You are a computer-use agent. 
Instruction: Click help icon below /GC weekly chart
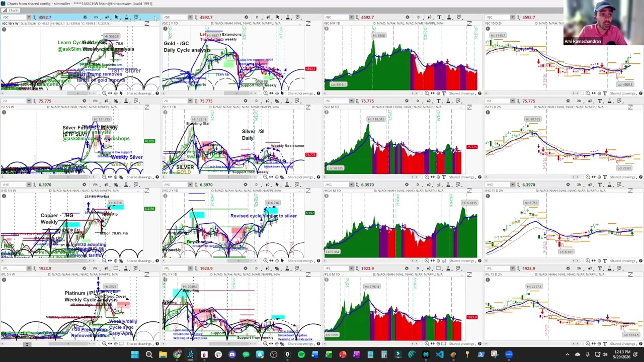click(x=157, y=93)
